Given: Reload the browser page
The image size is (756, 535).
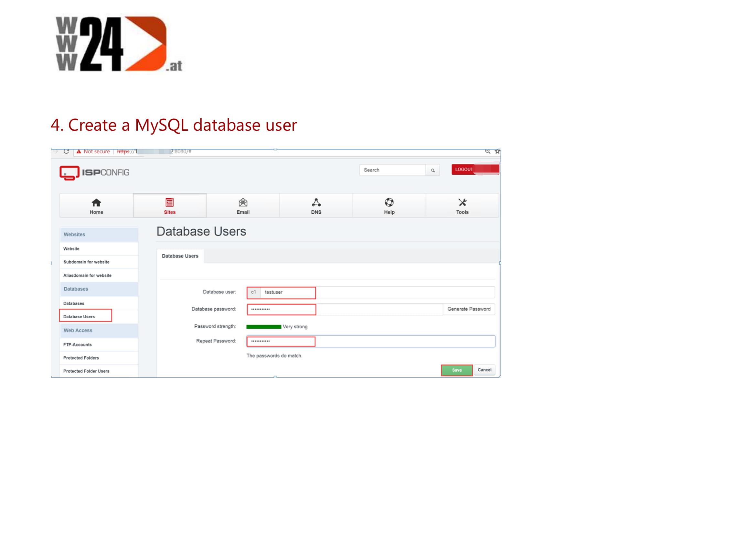Looking at the screenshot, I should click(66, 151).
